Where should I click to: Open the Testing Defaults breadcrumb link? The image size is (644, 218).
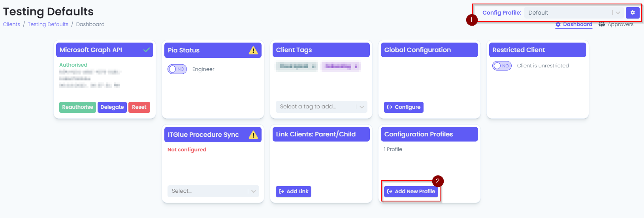(x=48, y=24)
